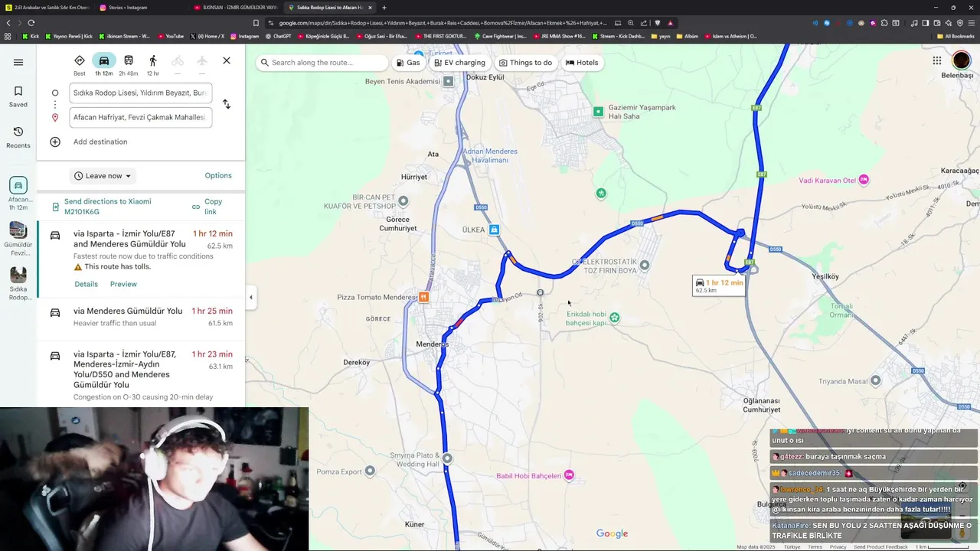Filter map by Hotels

582,63
